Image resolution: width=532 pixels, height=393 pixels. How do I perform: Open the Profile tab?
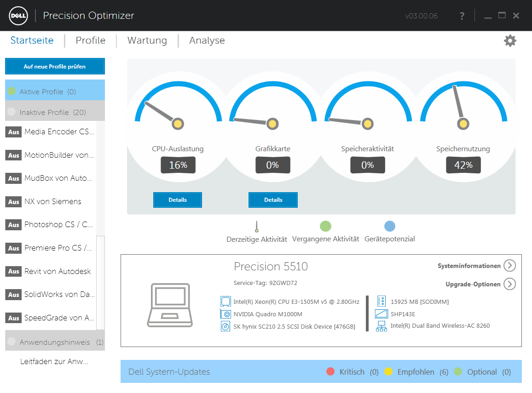pyautogui.click(x=91, y=40)
